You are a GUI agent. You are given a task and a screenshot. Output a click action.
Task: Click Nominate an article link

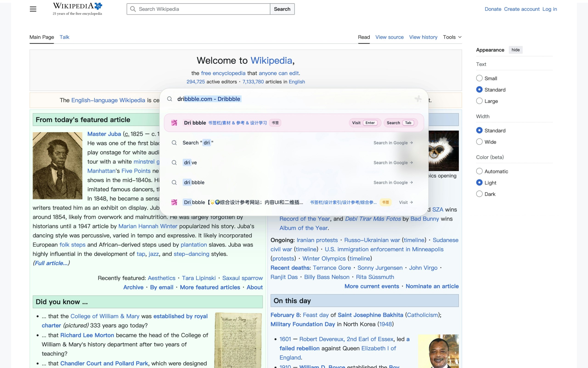pos(432,286)
